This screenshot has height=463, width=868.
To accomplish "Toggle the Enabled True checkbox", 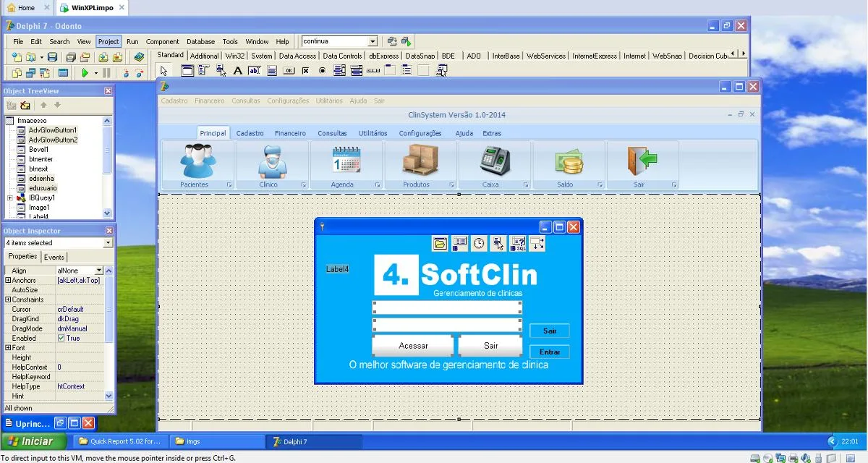I will pos(61,338).
